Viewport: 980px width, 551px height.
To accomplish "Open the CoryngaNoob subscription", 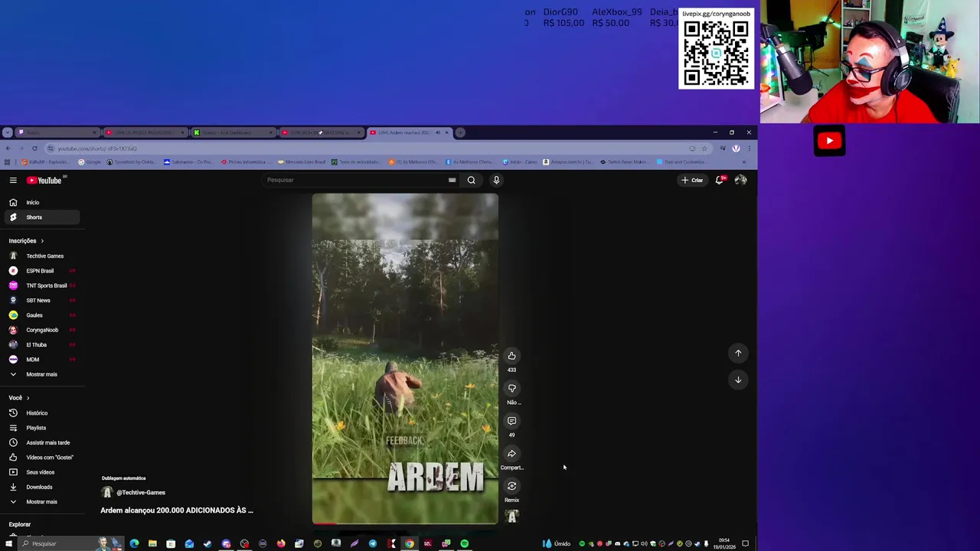I will click(x=42, y=330).
